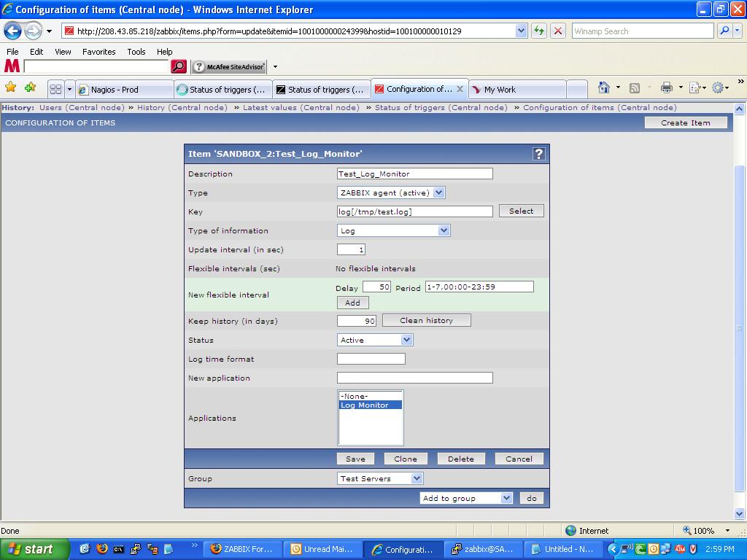Open the zabbix@SA PuTTY taskbar window

[x=483, y=549]
